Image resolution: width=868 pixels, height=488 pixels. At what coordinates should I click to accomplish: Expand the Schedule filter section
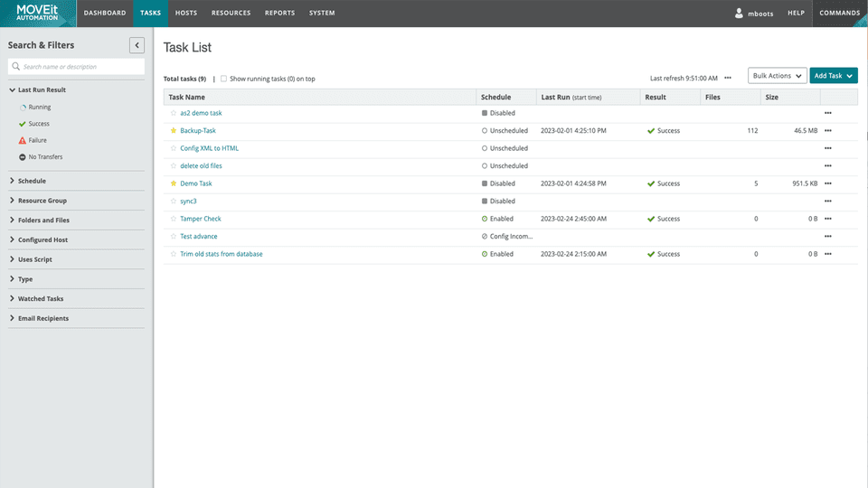(32, 181)
